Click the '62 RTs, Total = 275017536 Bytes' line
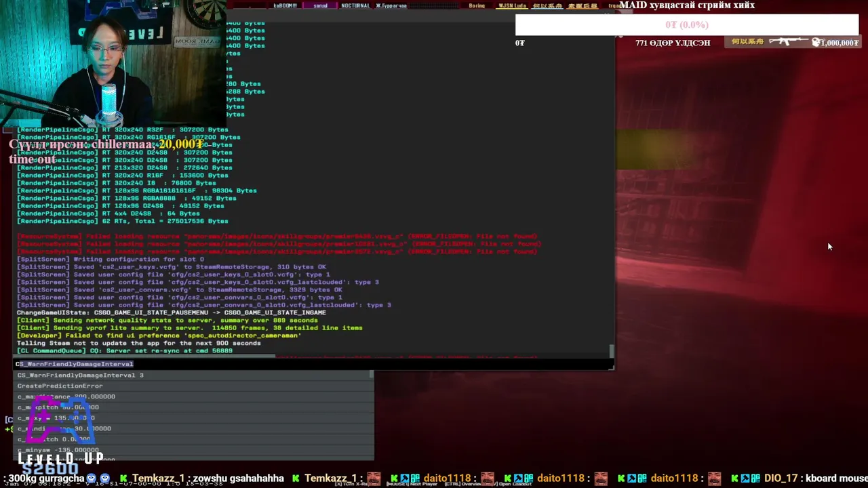Image resolution: width=868 pixels, height=488 pixels. [x=122, y=221]
